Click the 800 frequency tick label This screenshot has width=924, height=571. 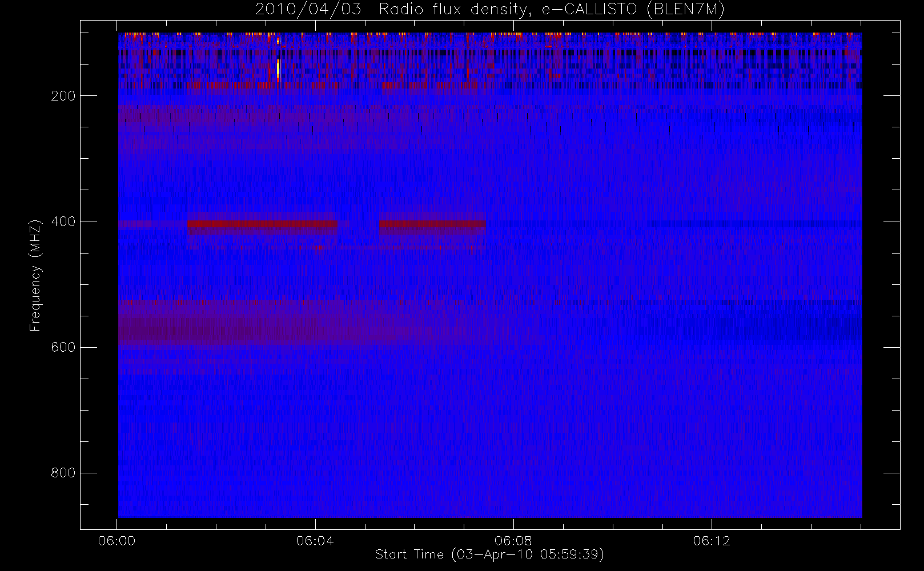tap(63, 473)
